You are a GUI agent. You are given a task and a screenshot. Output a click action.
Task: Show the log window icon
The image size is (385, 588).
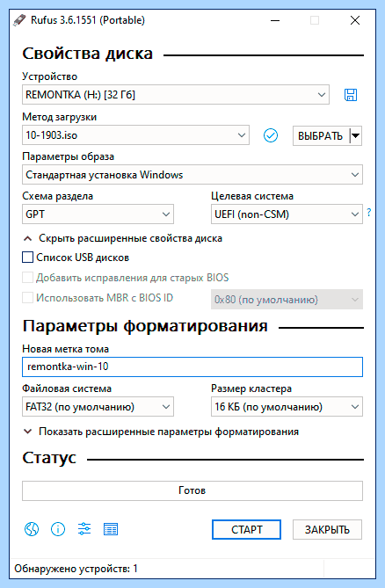click(111, 529)
